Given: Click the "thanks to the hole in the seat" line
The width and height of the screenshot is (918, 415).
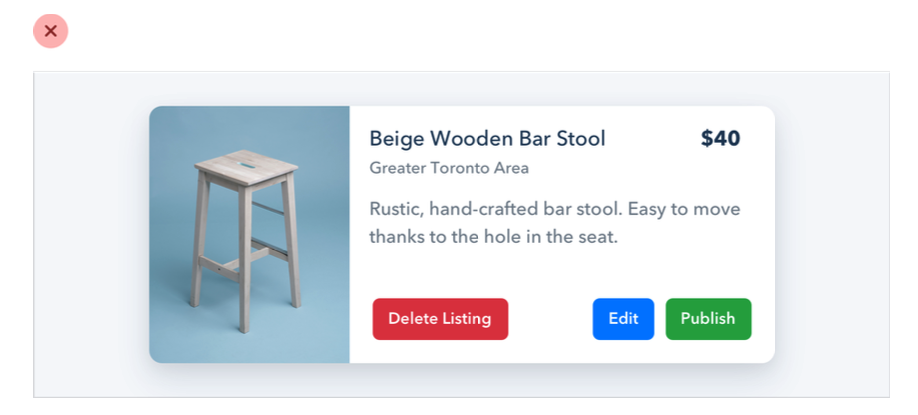Looking at the screenshot, I should pyautogui.click(x=494, y=238).
